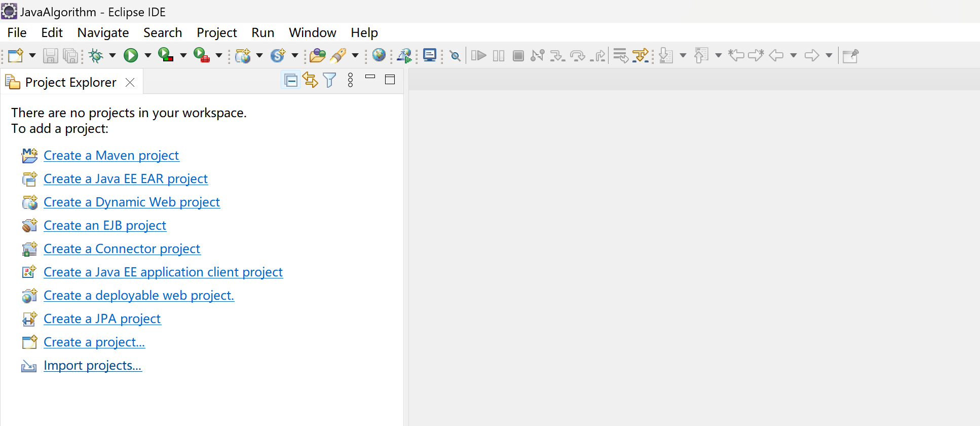
Task: Open the Project menu
Action: tap(217, 32)
